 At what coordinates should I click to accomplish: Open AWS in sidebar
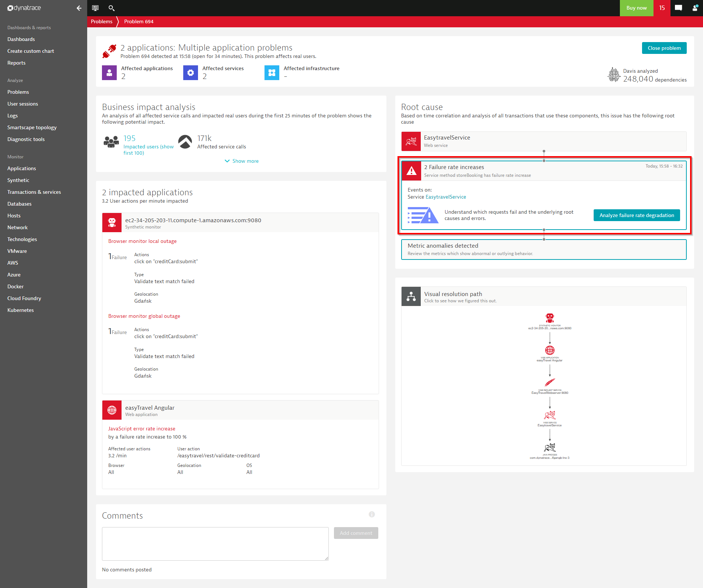[13, 263]
